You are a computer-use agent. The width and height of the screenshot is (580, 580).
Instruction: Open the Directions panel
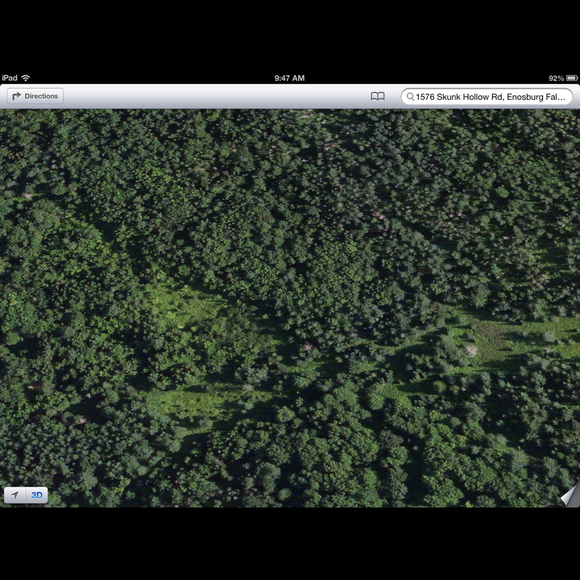tap(36, 96)
